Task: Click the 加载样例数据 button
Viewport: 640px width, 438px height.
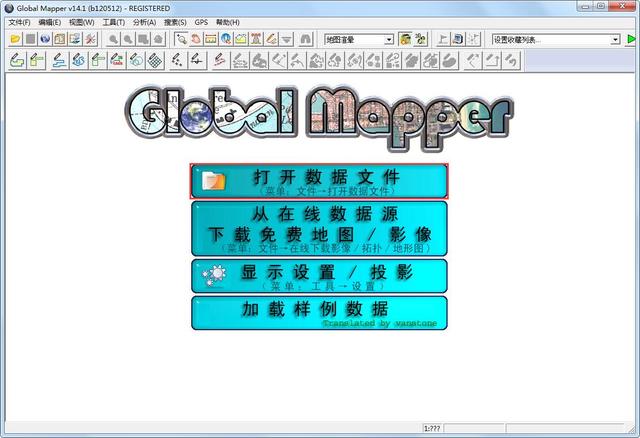Action: [x=319, y=313]
